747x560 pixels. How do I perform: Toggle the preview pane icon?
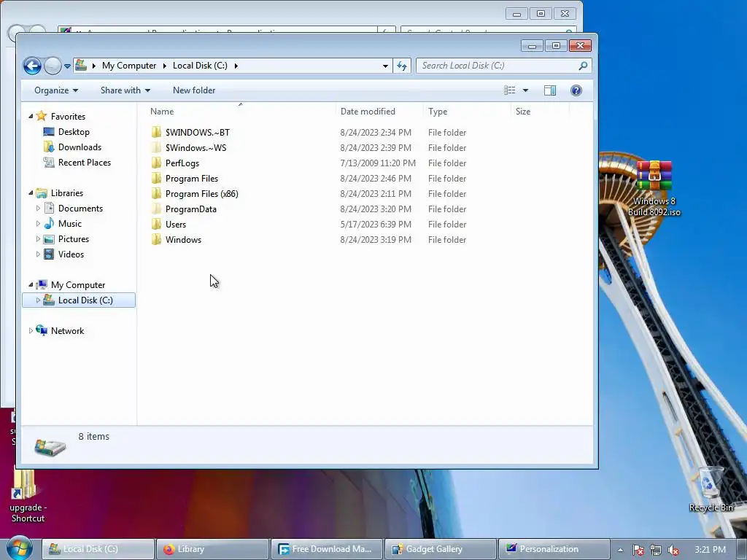click(x=550, y=90)
